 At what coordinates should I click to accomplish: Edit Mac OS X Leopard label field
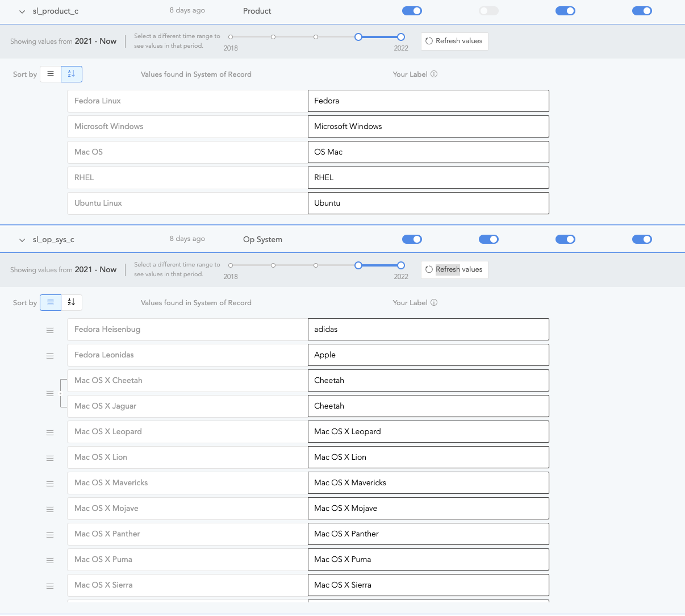pyautogui.click(x=428, y=431)
